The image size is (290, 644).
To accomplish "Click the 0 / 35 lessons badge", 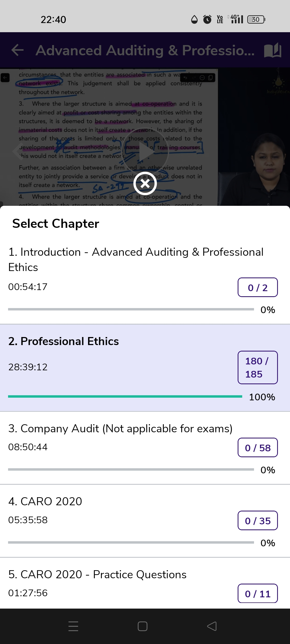I will click(258, 521).
